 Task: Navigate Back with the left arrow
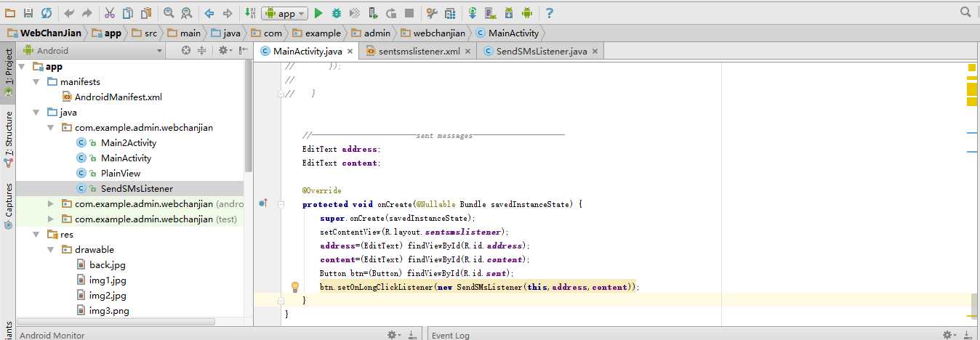tap(209, 13)
